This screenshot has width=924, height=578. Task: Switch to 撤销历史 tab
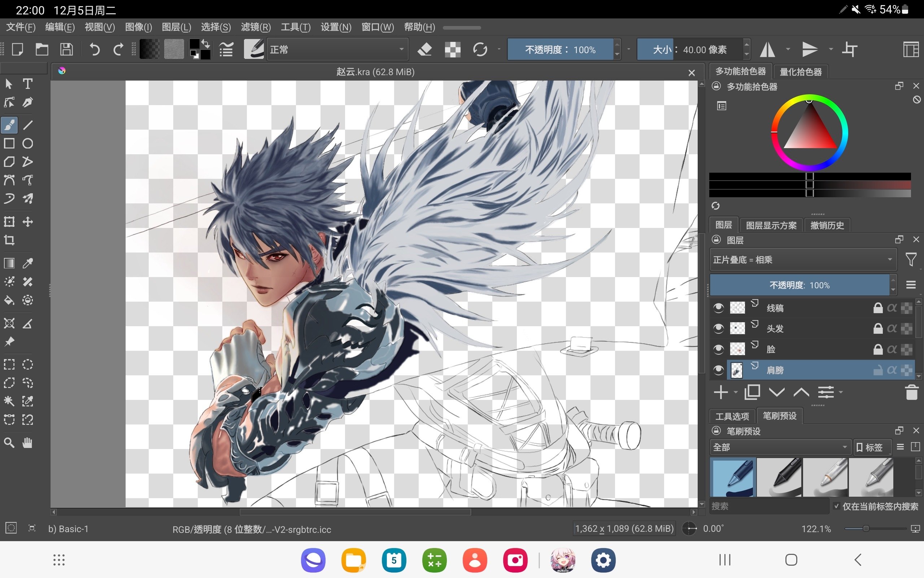coord(827,225)
